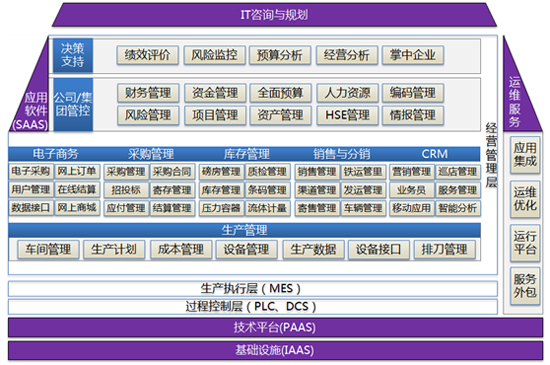Viewport: 550px width, 365px height.
Task: Select the 技术平台(PAAS) purple bar
Action: (x=275, y=327)
